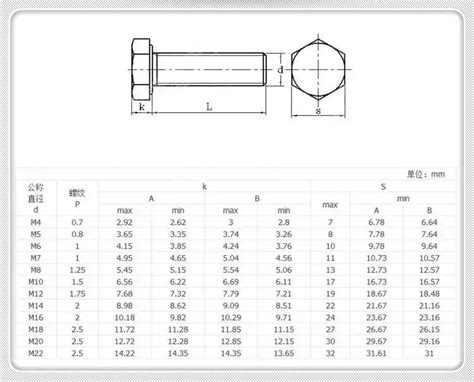474x382 pixels.
Task: Select the M7 row label
Action: 36,258
